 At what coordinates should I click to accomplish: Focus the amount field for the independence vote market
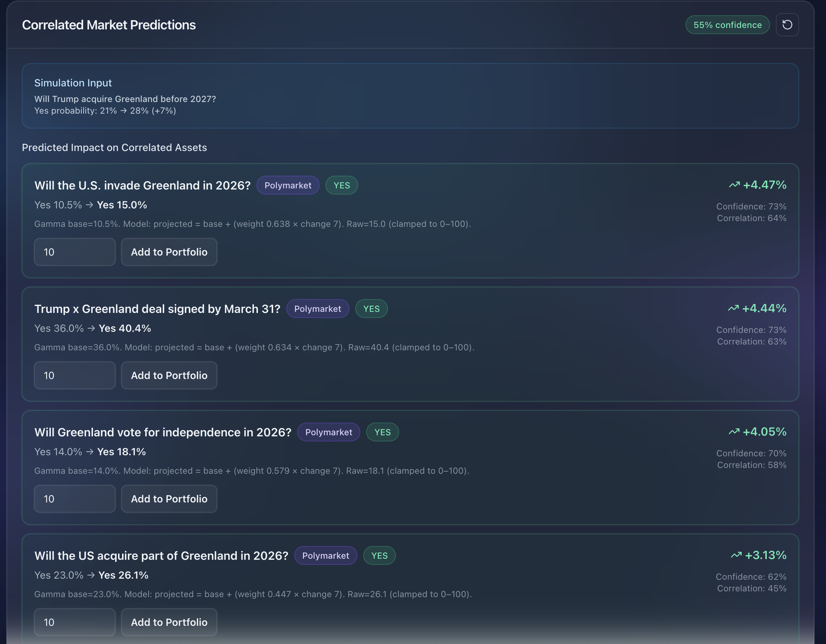point(74,499)
